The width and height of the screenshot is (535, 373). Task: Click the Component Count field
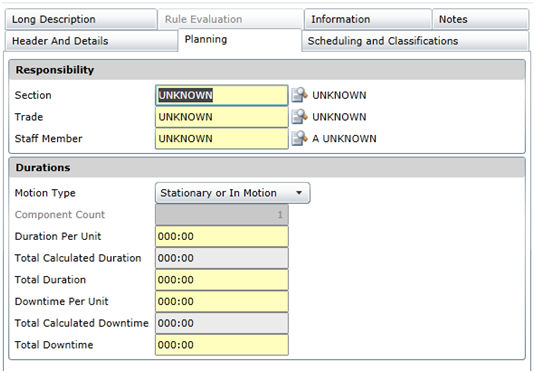click(x=222, y=215)
